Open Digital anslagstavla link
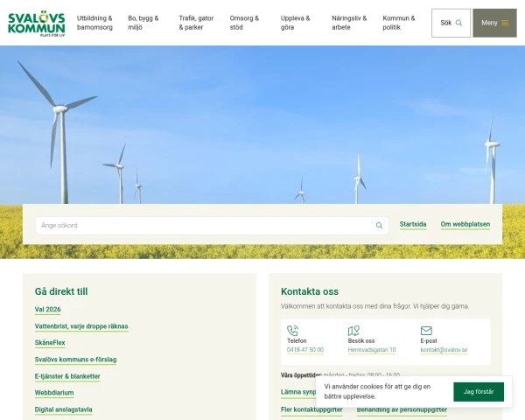This screenshot has width=525, height=420. 63,409
